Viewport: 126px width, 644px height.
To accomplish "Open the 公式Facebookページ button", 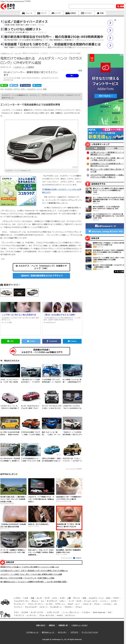I will point(105,226).
